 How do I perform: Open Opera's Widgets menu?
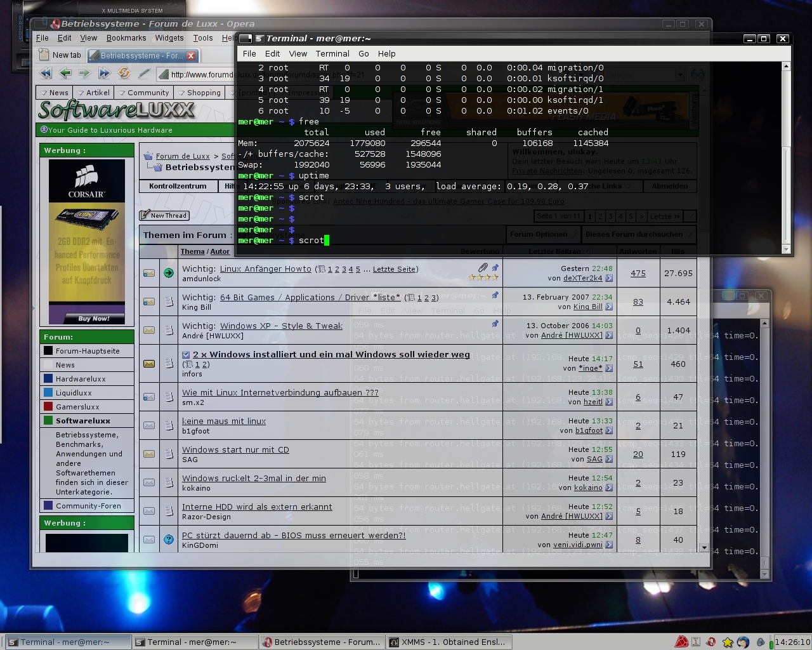point(169,38)
